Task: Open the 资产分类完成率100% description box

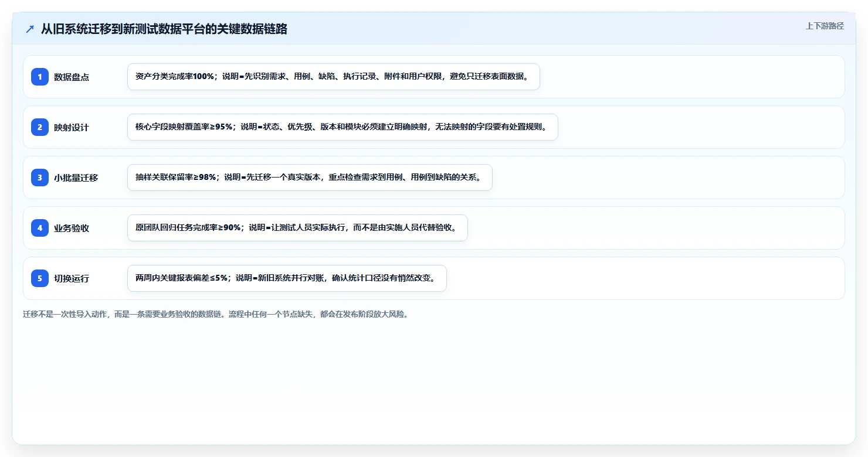Action: click(334, 77)
